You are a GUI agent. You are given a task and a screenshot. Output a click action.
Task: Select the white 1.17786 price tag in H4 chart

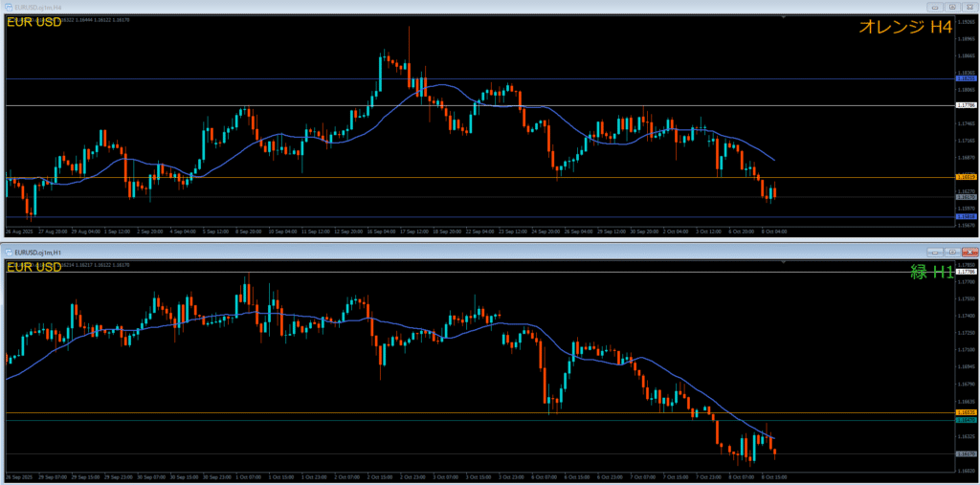[966, 105]
